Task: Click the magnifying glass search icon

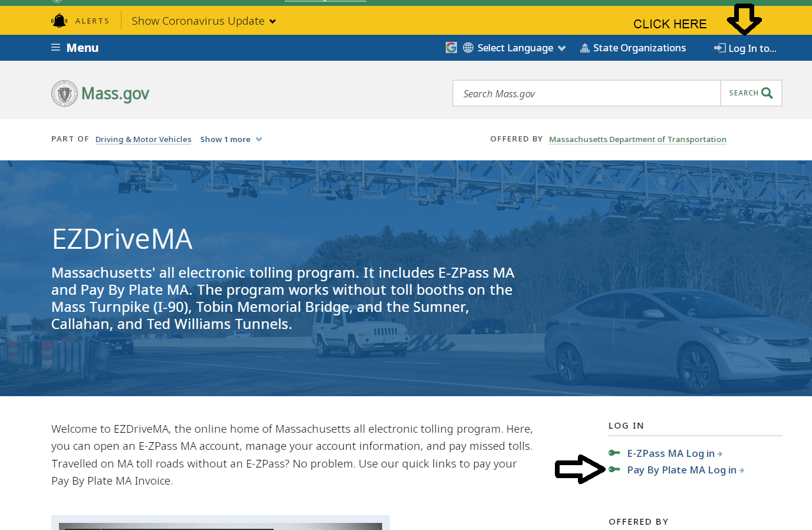Action: click(767, 93)
